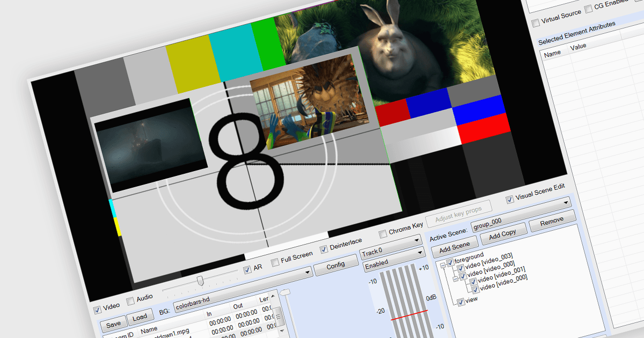Viewport: 644px width, 338px height.
Task: Click the horizontal slider thumb below preview
Action: 200,281
